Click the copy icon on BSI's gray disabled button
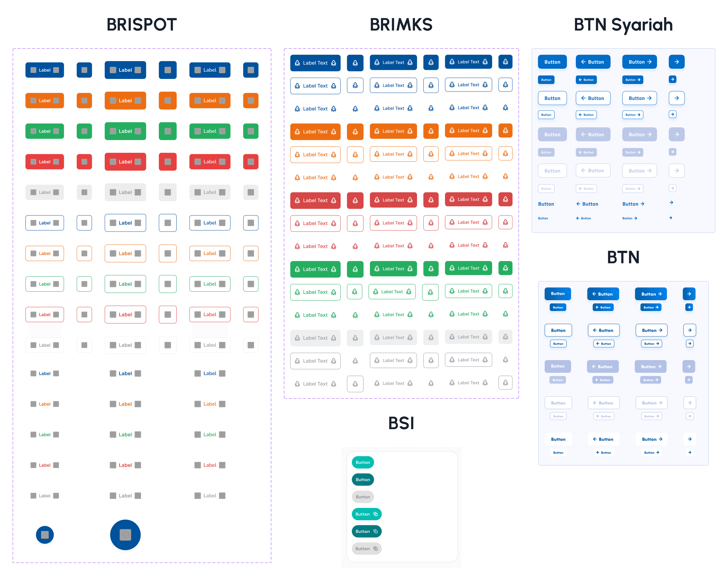 click(375, 549)
